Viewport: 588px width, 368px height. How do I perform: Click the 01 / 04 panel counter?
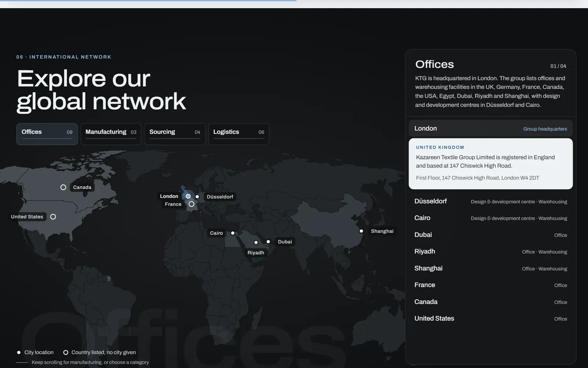[x=558, y=66]
